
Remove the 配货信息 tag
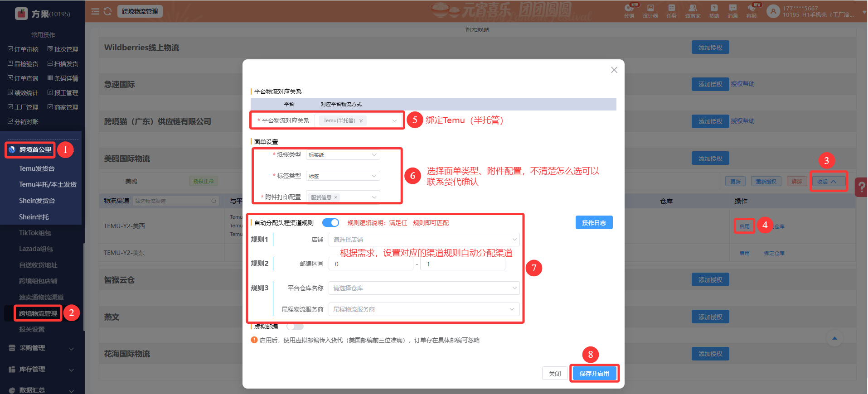336,197
